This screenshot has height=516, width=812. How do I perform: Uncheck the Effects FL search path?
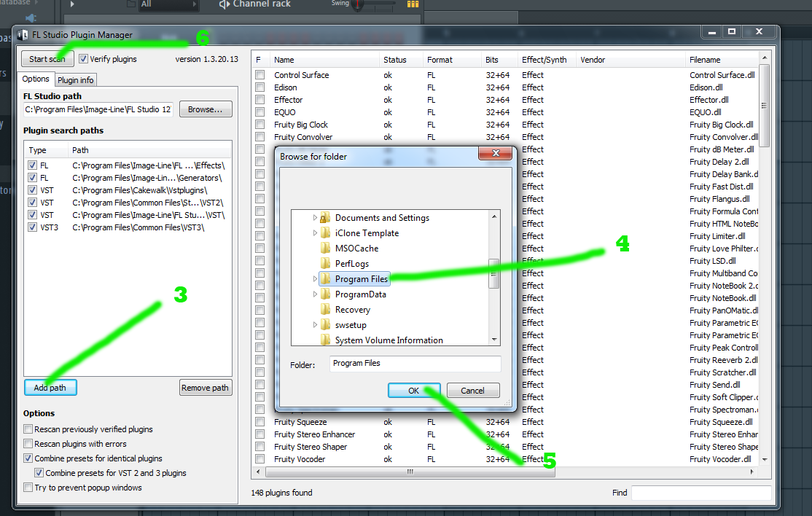(x=33, y=165)
